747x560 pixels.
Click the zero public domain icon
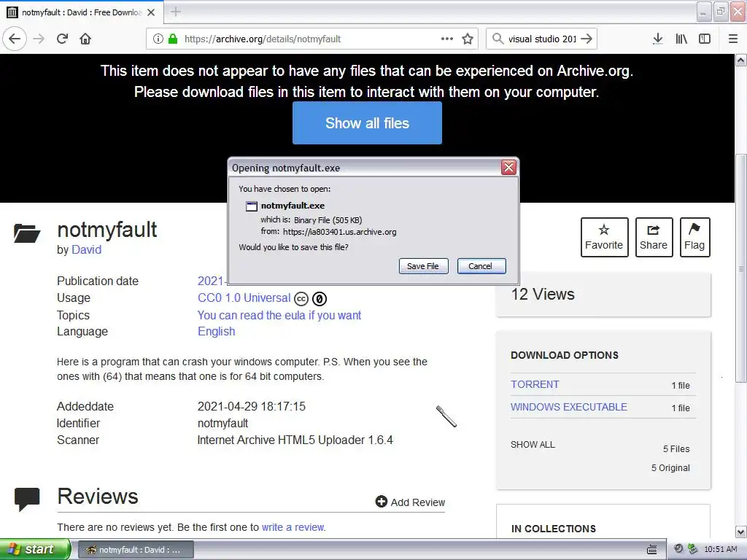coord(320,298)
